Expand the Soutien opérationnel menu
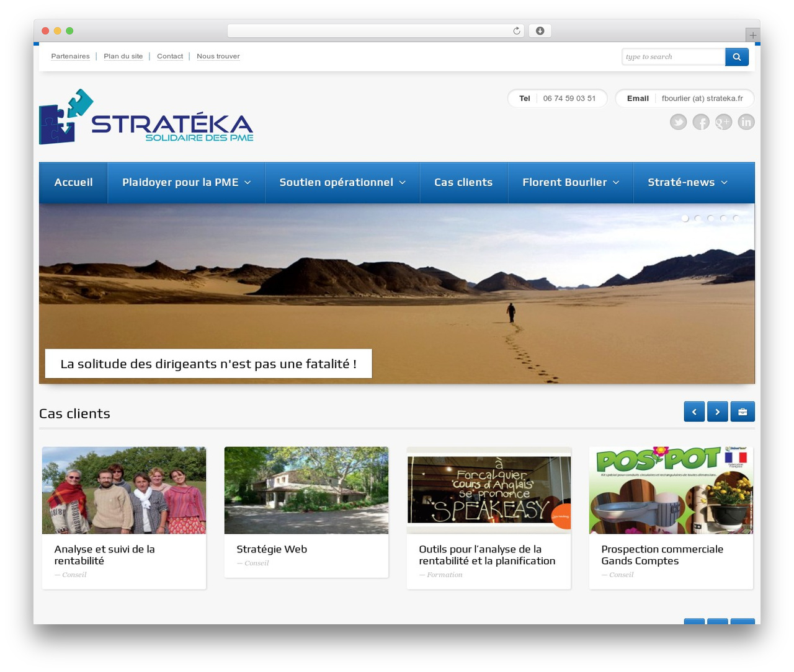The image size is (794, 672). tap(342, 182)
